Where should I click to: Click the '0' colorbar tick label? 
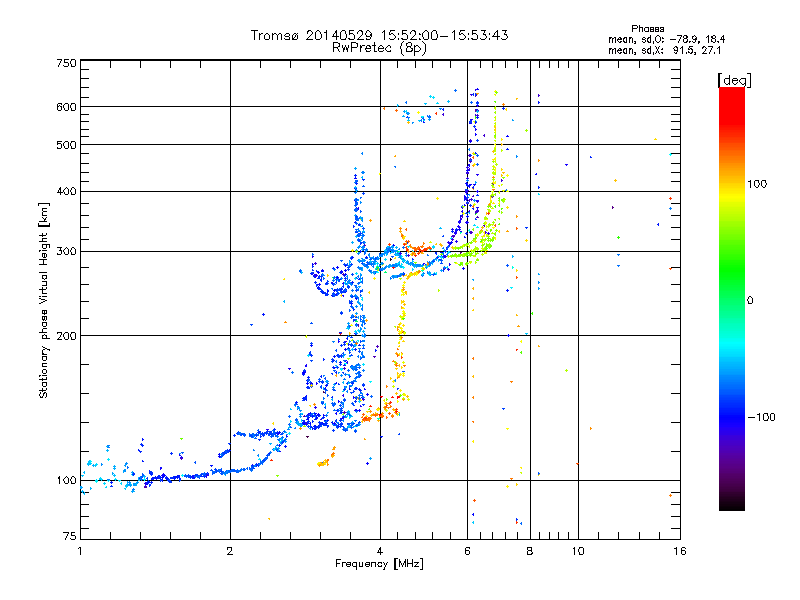coord(750,300)
